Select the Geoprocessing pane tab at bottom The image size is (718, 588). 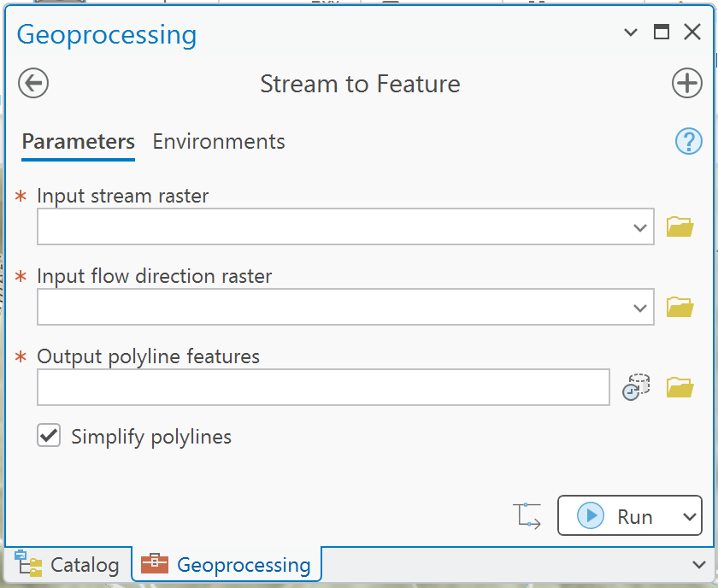[227, 564]
